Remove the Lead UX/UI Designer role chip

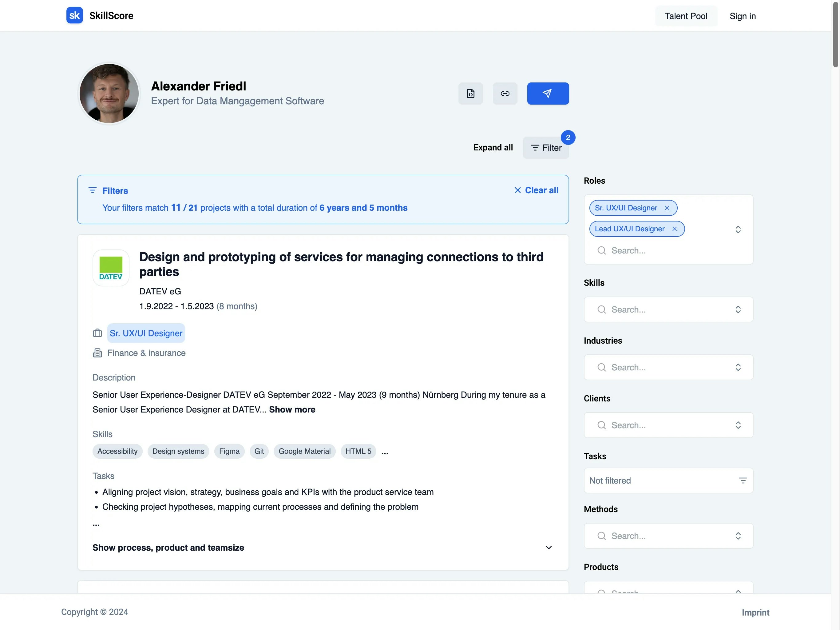675,229
